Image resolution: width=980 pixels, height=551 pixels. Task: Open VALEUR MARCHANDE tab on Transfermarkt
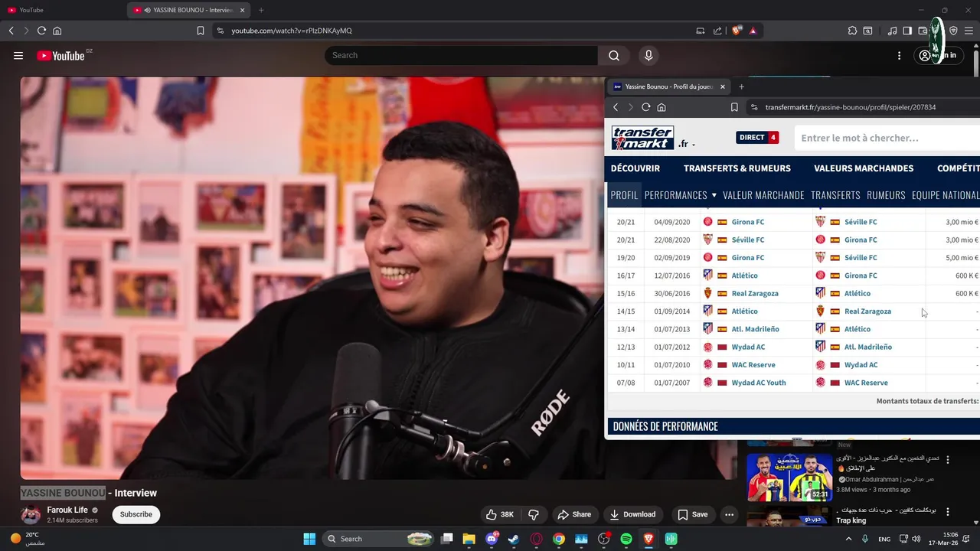(x=763, y=195)
